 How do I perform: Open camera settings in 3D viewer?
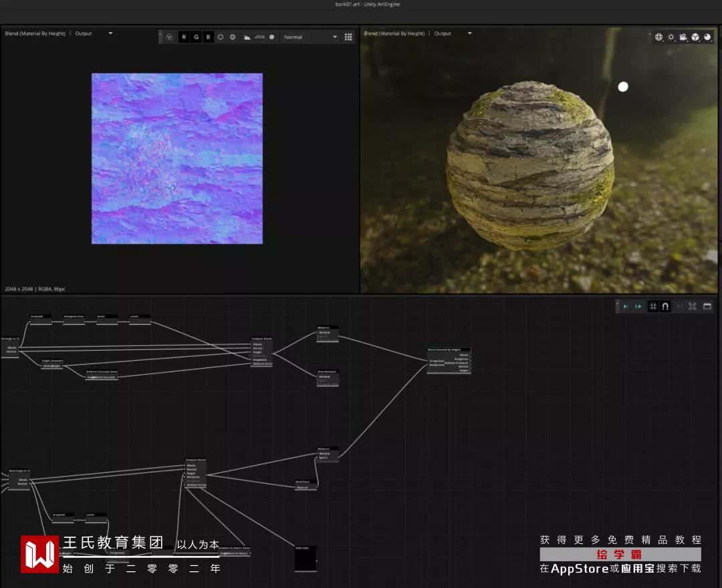[x=683, y=37]
